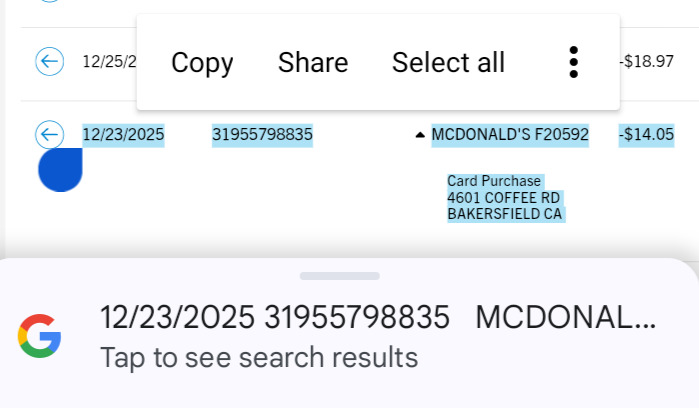Click the MCDONALD'S F20592 merchant name

tap(510, 134)
